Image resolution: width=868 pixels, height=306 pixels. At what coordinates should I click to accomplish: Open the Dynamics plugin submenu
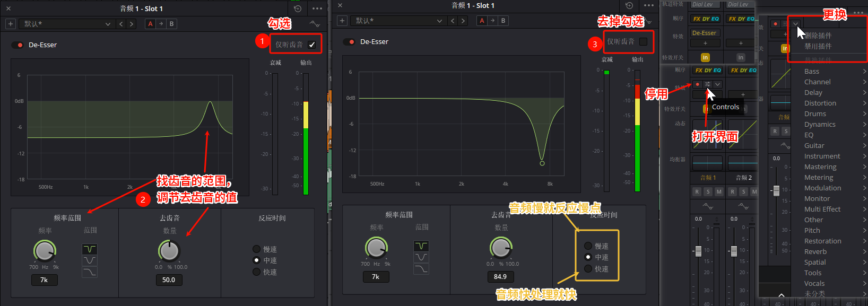[835, 124]
